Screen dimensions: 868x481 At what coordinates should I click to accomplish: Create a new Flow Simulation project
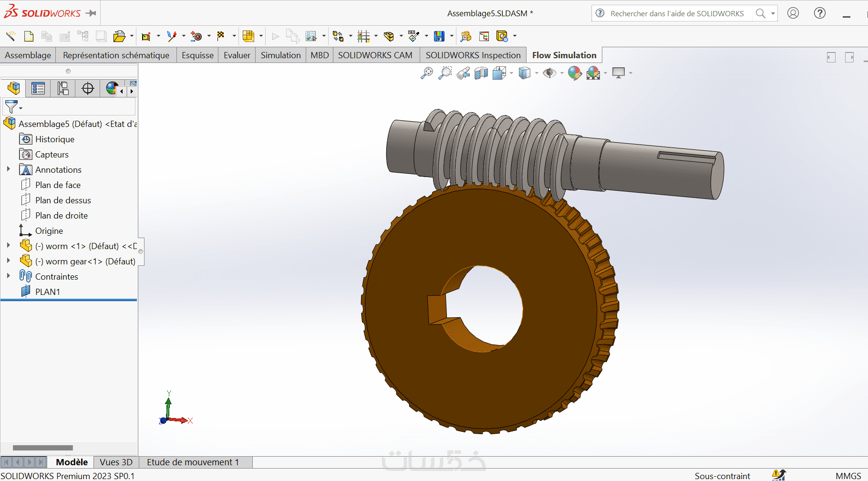pyautogui.click(x=29, y=36)
